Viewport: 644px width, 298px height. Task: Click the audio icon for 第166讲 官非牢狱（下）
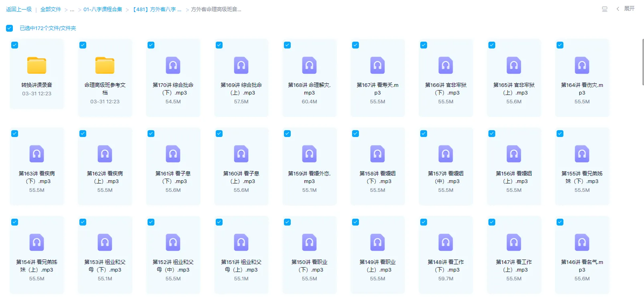(x=446, y=65)
